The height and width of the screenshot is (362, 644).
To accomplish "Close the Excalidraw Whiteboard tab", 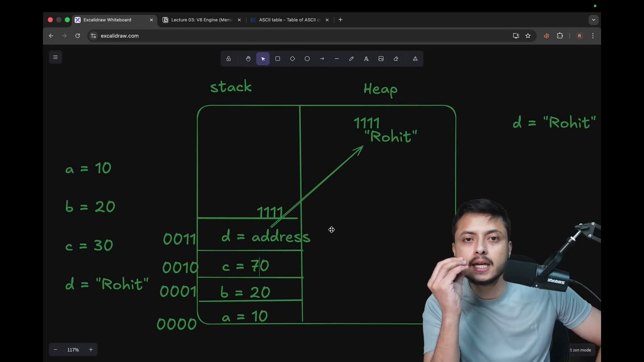I will tap(151, 20).
